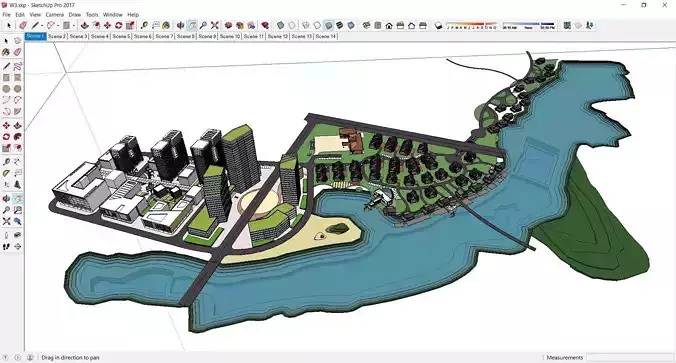The image size is (676, 363).
Task: Choose the Walk footprints tool
Action: pos(6,247)
